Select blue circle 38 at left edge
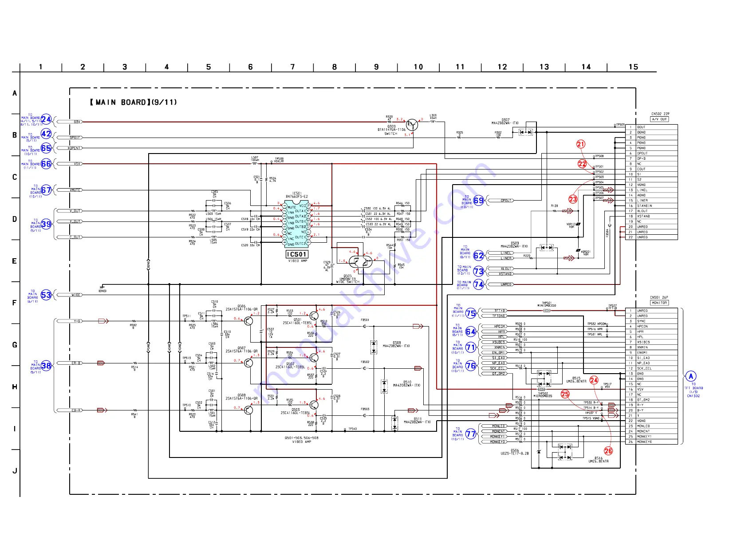 tap(46, 366)
